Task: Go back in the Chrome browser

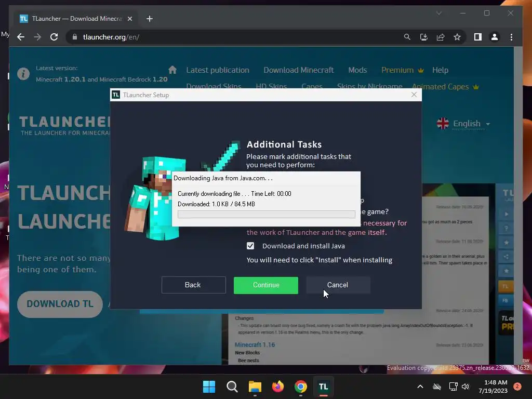Action: pyautogui.click(x=21, y=37)
